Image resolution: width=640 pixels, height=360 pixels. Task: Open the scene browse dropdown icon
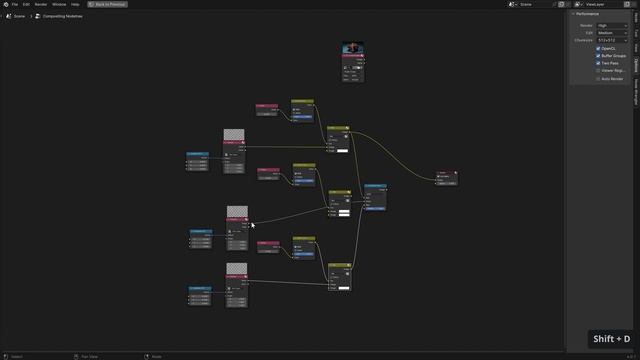[513, 4]
